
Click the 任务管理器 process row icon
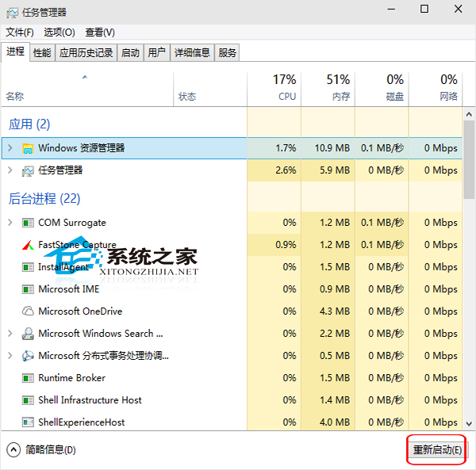point(28,170)
